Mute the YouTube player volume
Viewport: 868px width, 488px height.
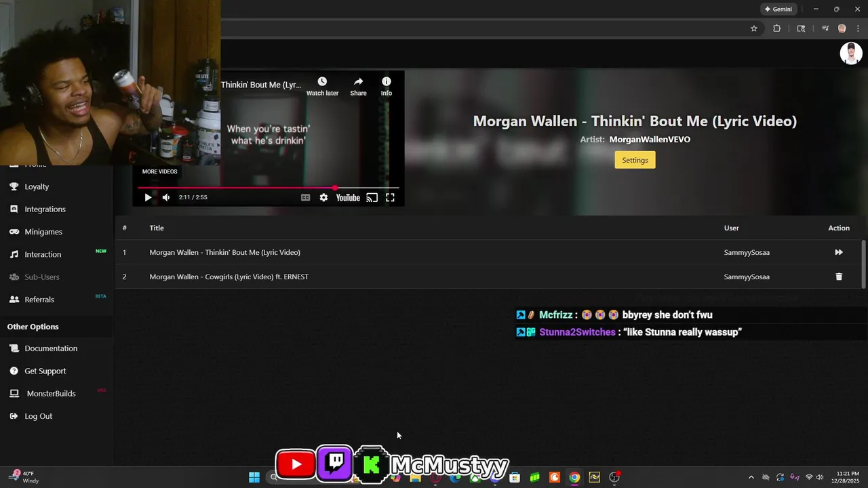(x=166, y=198)
